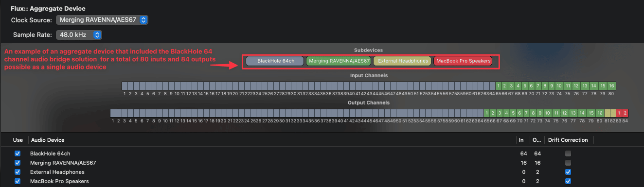The height and width of the screenshot is (187, 644).
Task: Click the MacBook Pro Speakers device name in the list
Action: click(59, 181)
